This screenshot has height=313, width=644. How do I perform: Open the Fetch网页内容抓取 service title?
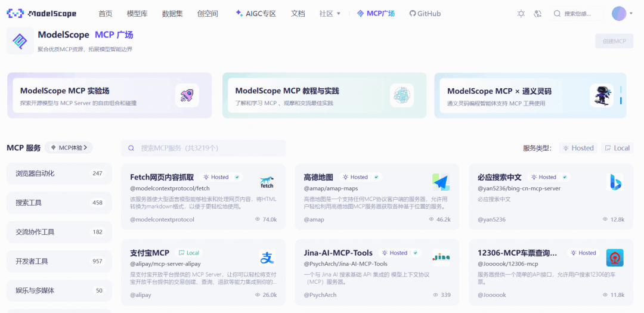pos(162,177)
